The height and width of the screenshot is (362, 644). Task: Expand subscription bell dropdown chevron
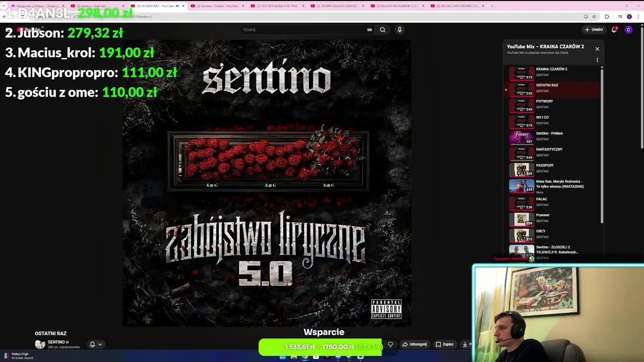[x=100, y=344]
